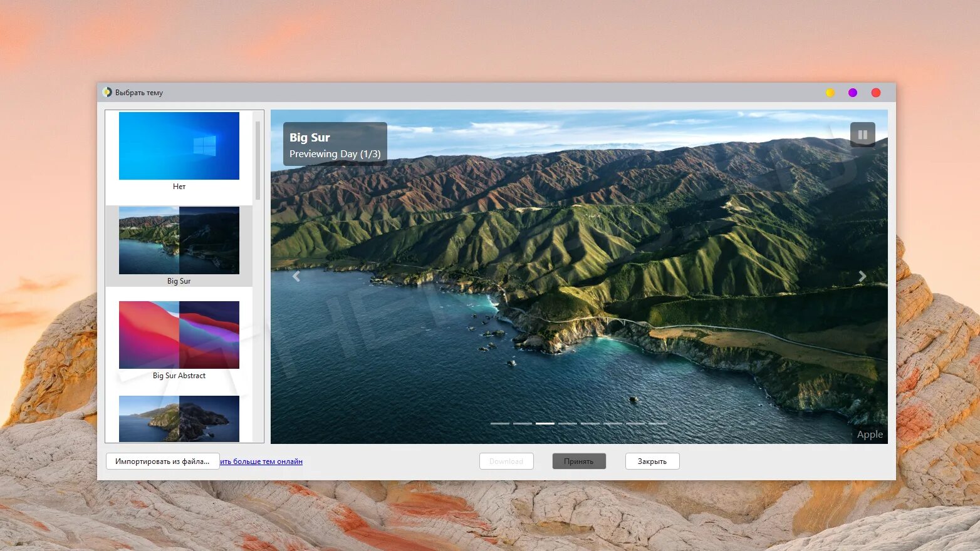
Task: Pause the theme preview slideshow
Action: 862,135
